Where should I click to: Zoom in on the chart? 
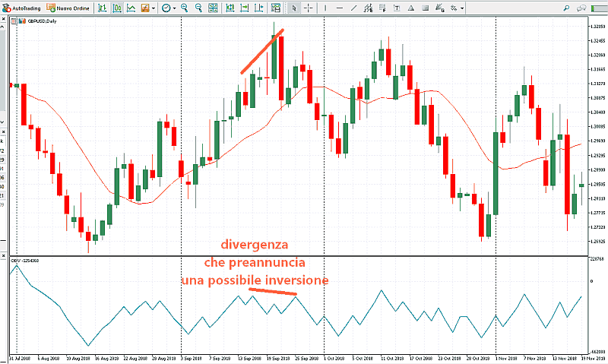click(184, 8)
